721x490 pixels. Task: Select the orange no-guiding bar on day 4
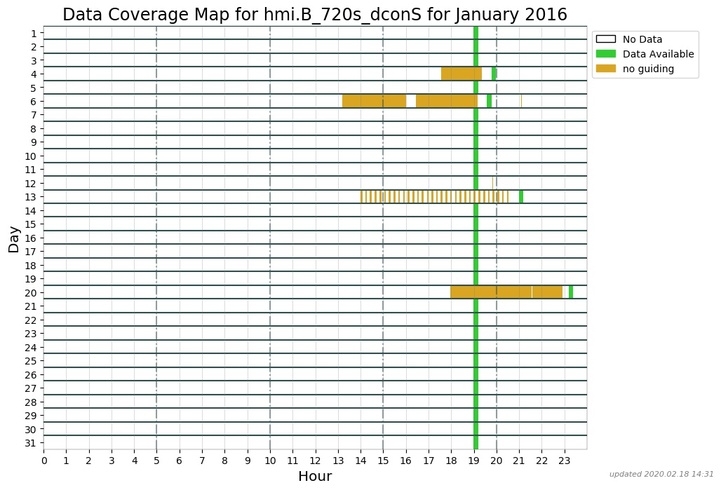(461, 74)
